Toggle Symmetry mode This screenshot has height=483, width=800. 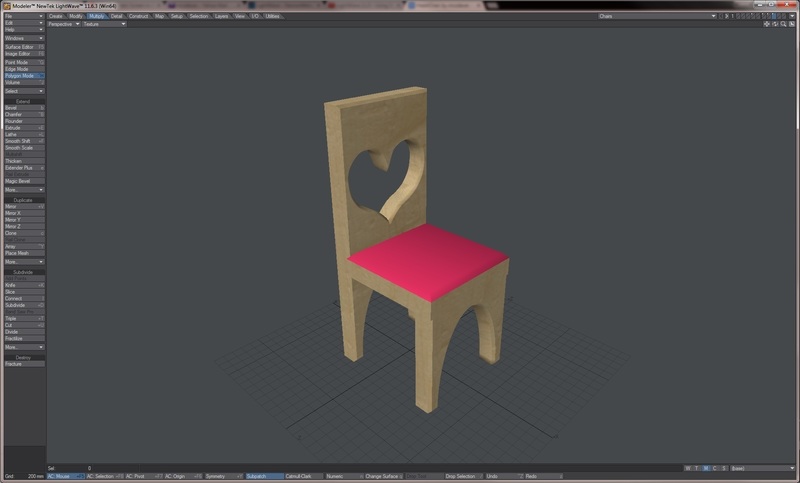[x=223, y=476]
